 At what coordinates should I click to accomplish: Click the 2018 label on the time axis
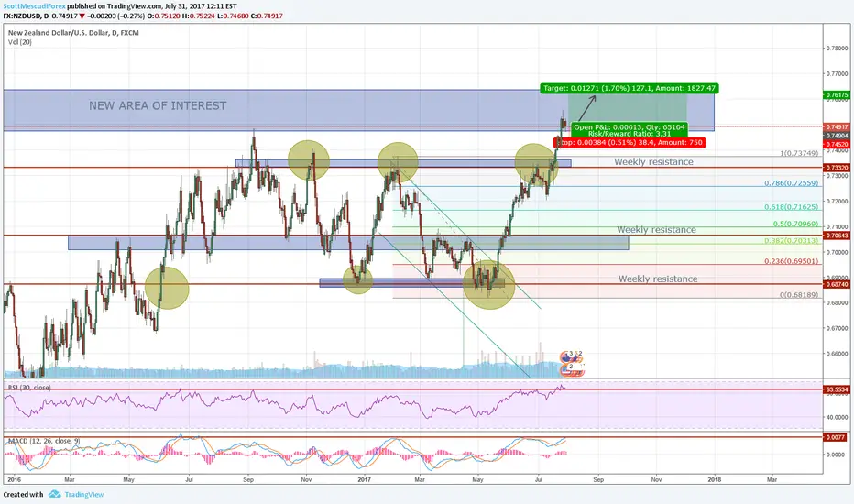[x=714, y=479]
